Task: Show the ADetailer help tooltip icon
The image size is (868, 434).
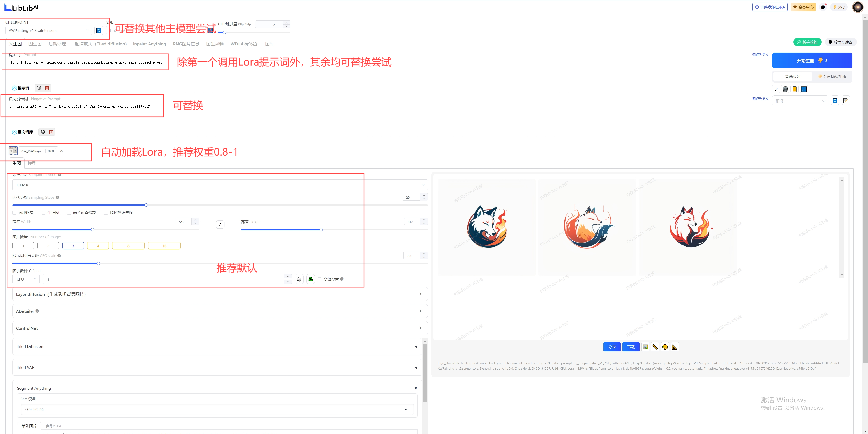Action: click(x=37, y=311)
